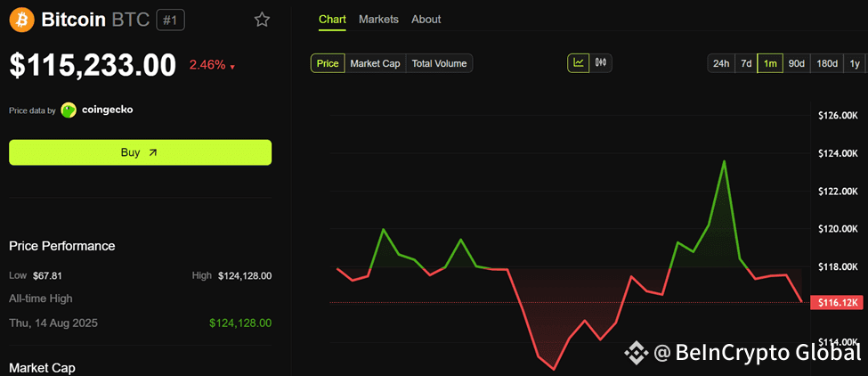The image size is (868, 376).
Task: Click the orange Bitcoin logo icon
Action: point(21,20)
